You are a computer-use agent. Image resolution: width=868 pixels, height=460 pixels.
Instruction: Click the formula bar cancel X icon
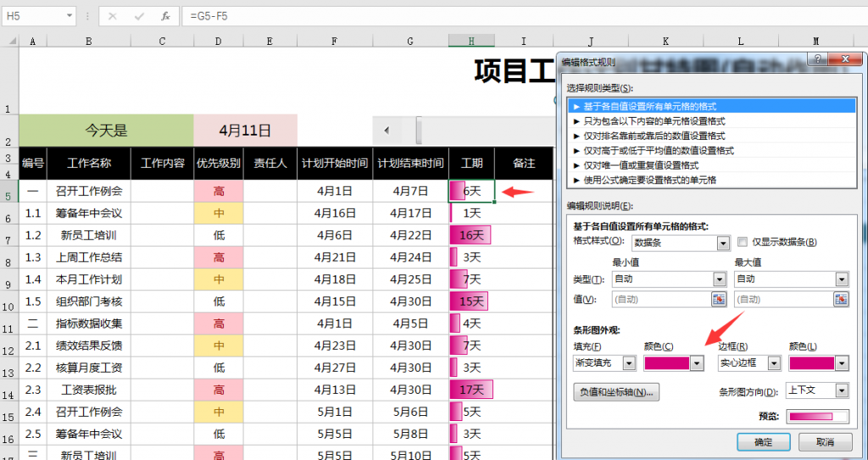[x=113, y=16]
